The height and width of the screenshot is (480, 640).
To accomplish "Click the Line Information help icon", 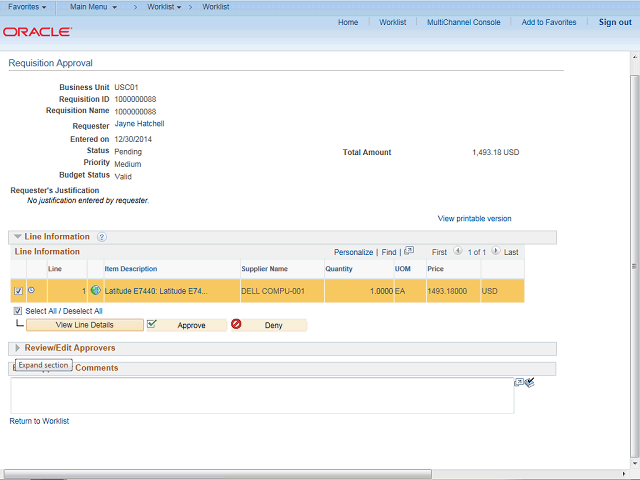I will coord(102,237).
